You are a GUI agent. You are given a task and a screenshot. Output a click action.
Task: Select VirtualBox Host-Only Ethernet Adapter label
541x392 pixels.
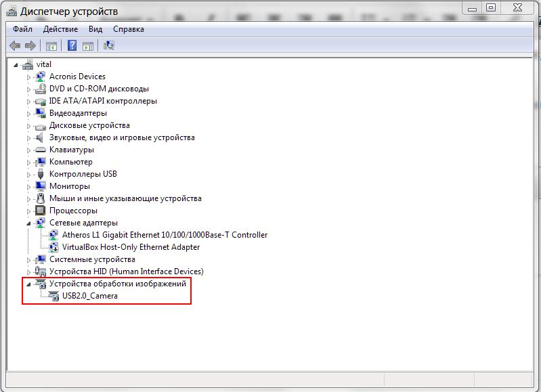pyautogui.click(x=131, y=247)
